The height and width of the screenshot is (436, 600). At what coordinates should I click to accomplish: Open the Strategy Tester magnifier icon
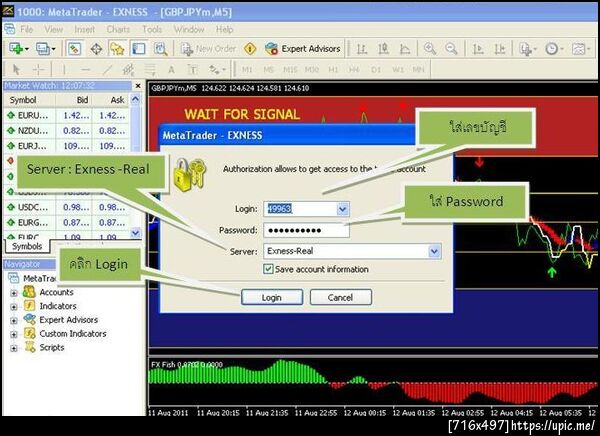click(160, 49)
